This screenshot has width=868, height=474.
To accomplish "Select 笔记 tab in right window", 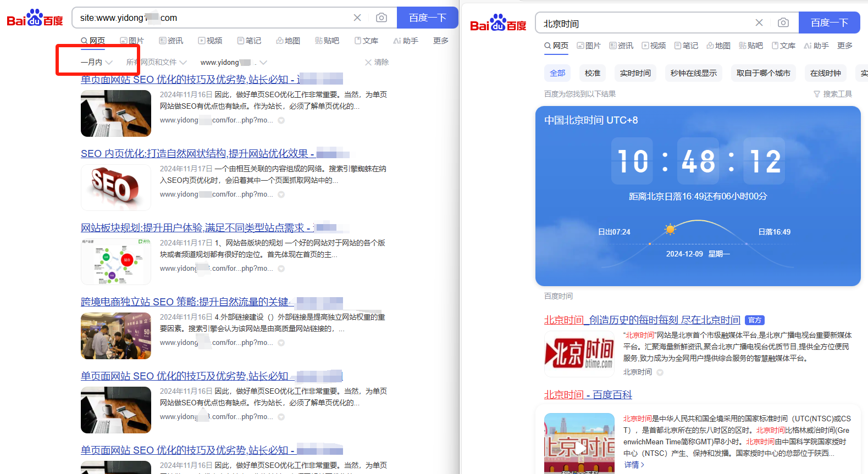I will coord(686,46).
